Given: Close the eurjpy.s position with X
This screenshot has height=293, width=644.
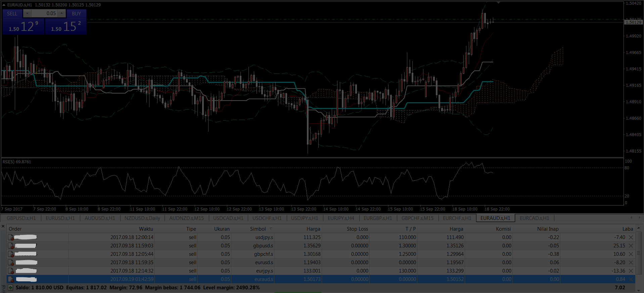Looking at the screenshot, I should point(631,271).
